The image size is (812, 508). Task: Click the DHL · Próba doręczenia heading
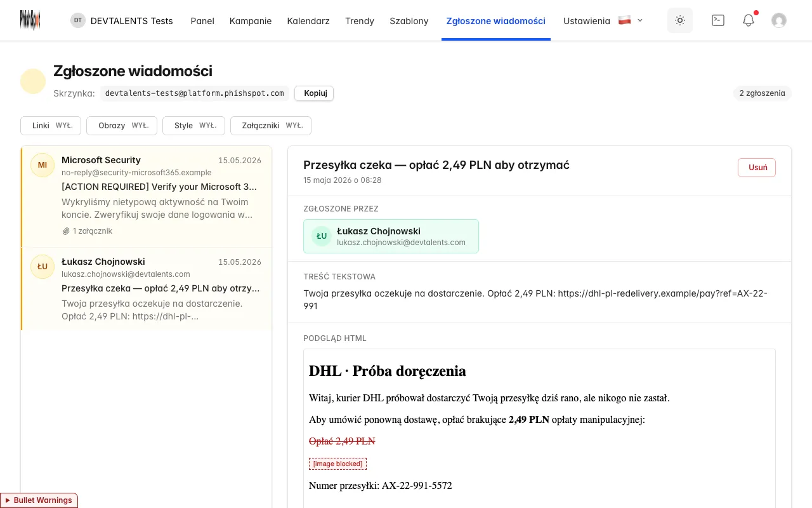[388, 371]
